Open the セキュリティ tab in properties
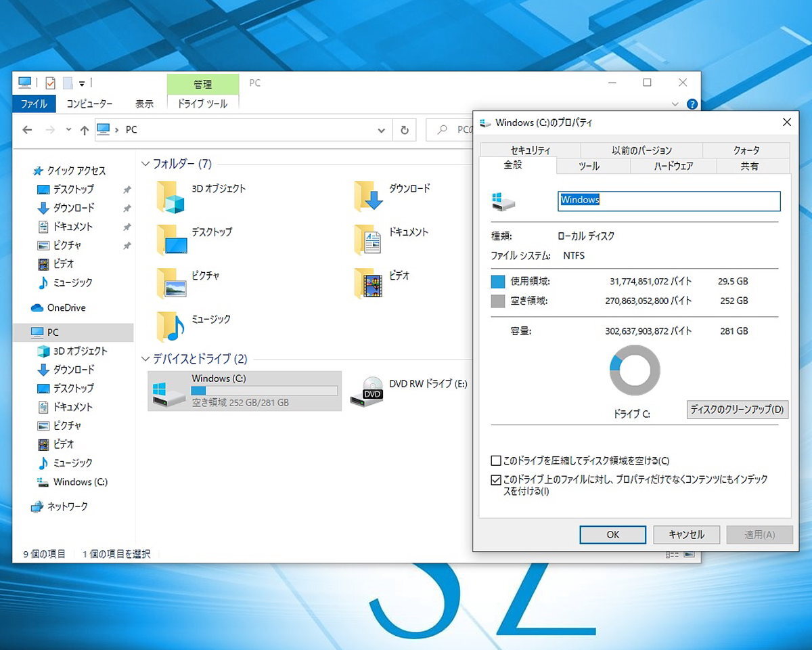The width and height of the screenshot is (812, 650). [x=531, y=150]
